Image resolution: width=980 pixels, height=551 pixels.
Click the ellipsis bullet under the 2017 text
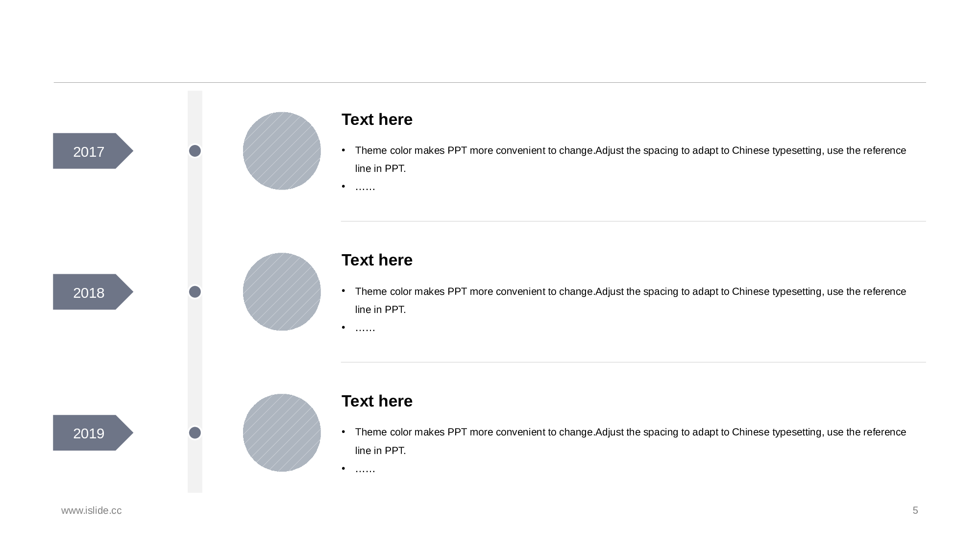[x=365, y=187]
